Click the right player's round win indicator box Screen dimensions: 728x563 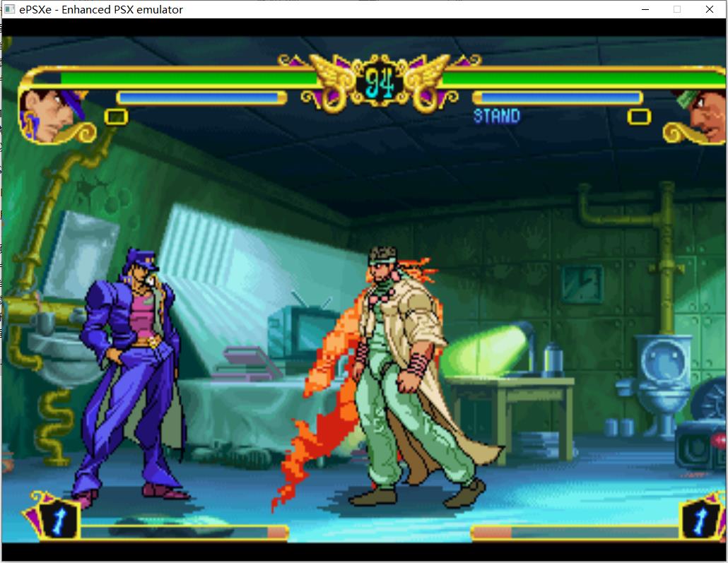coord(639,117)
